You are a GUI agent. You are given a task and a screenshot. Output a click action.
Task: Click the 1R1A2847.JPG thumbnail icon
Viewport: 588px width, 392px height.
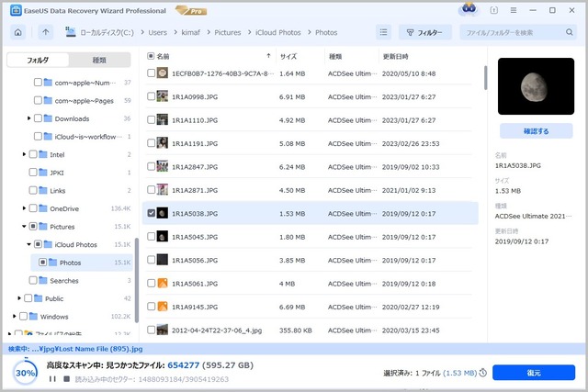(x=163, y=166)
